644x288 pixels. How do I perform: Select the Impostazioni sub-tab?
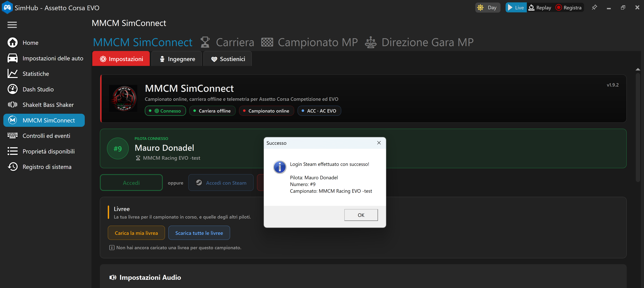click(x=121, y=59)
